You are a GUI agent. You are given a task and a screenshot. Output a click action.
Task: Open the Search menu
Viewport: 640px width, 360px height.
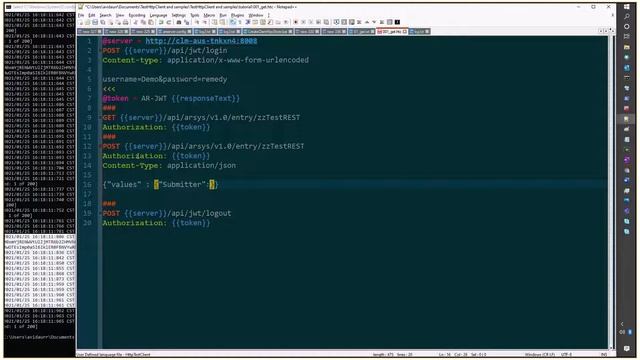point(105,15)
